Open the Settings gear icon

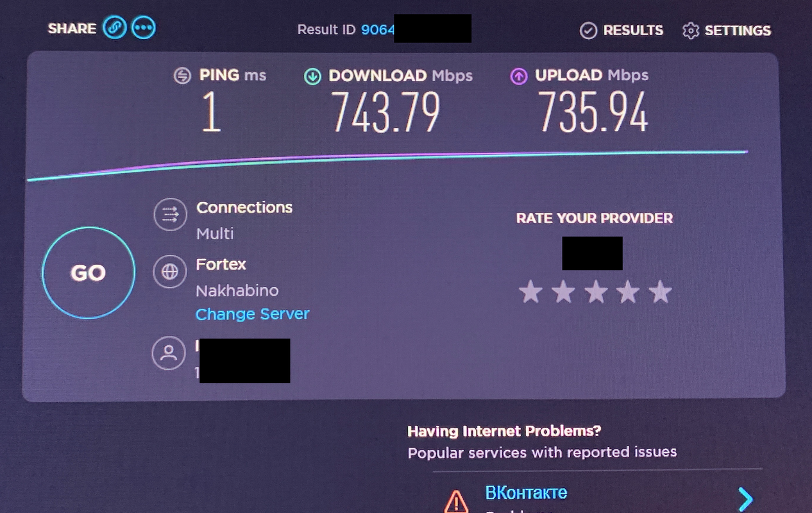coord(690,31)
